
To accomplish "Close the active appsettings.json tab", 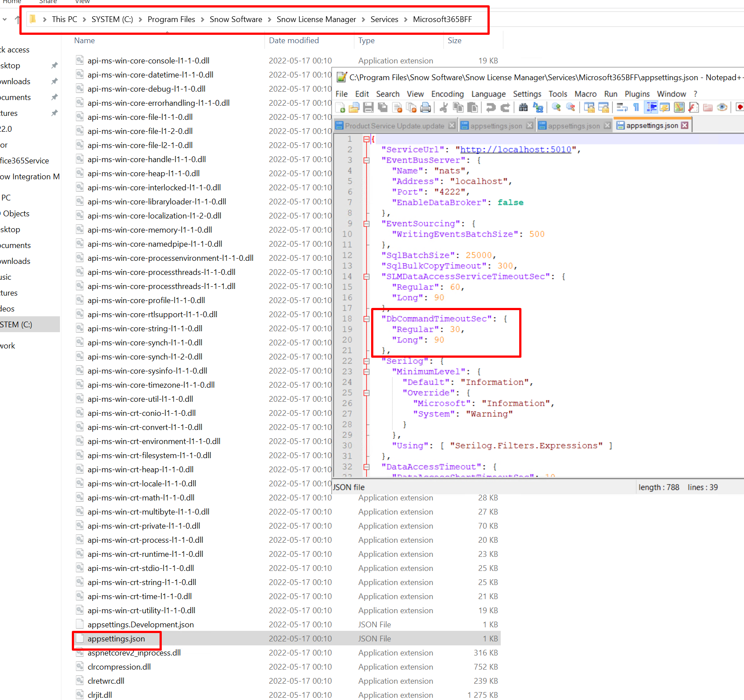I will click(684, 126).
